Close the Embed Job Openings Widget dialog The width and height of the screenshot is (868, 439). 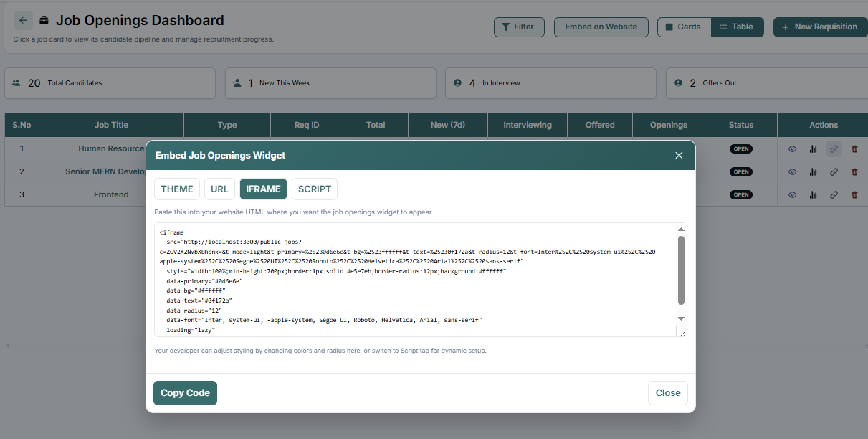pyautogui.click(x=679, y=156)
